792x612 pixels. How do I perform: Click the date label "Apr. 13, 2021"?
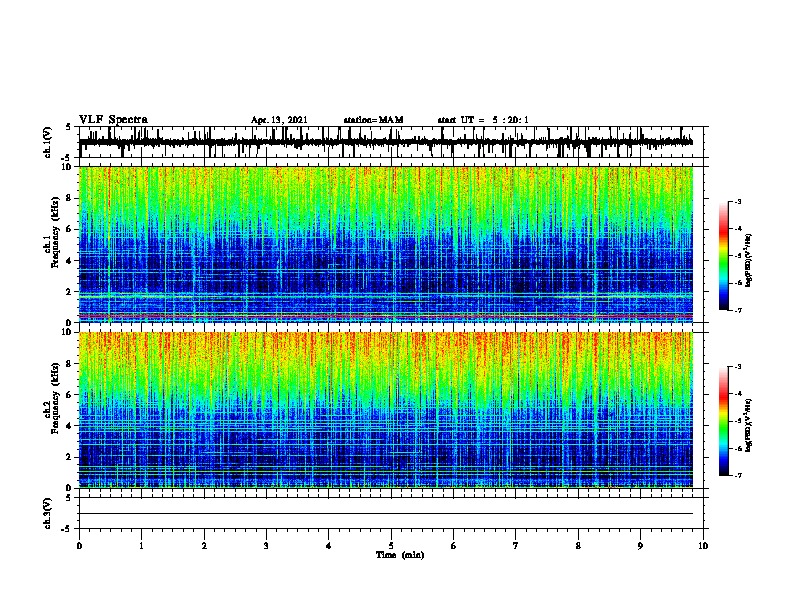[x=279, y=120]
